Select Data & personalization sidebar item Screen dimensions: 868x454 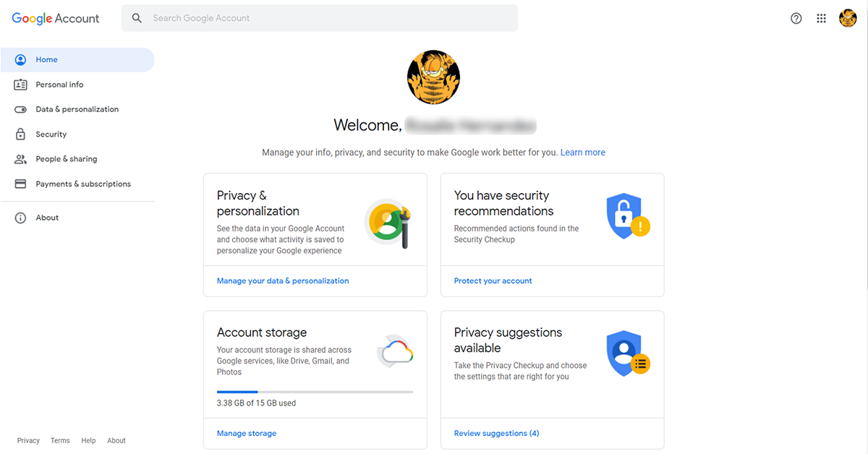point(77,109)
